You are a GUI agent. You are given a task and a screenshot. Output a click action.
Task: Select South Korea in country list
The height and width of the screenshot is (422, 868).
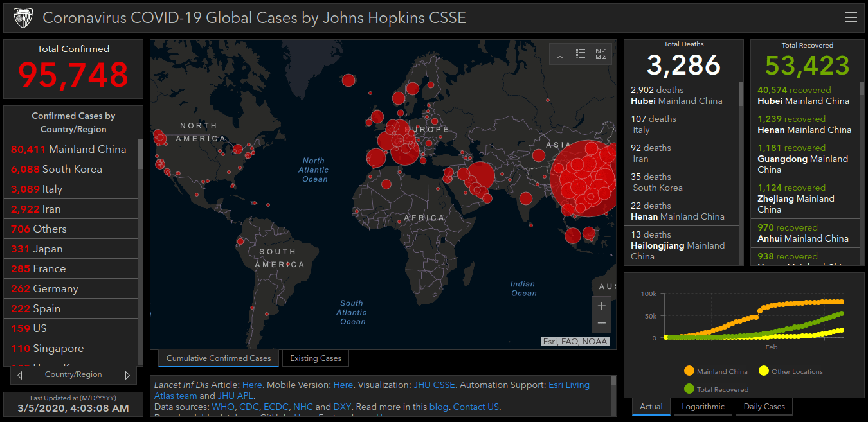tap(71, 170)
